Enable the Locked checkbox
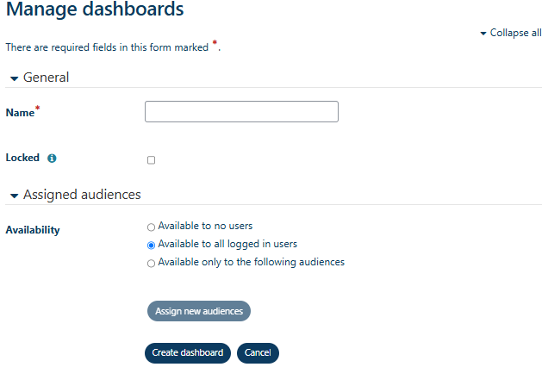This screenshot has width=548, height=392. [152, 160]
